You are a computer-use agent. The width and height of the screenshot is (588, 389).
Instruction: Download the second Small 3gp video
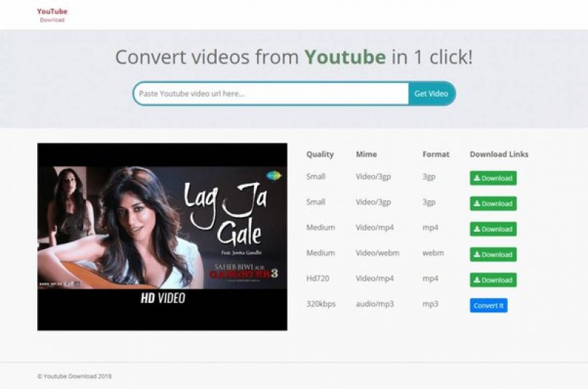pos(493,203)
